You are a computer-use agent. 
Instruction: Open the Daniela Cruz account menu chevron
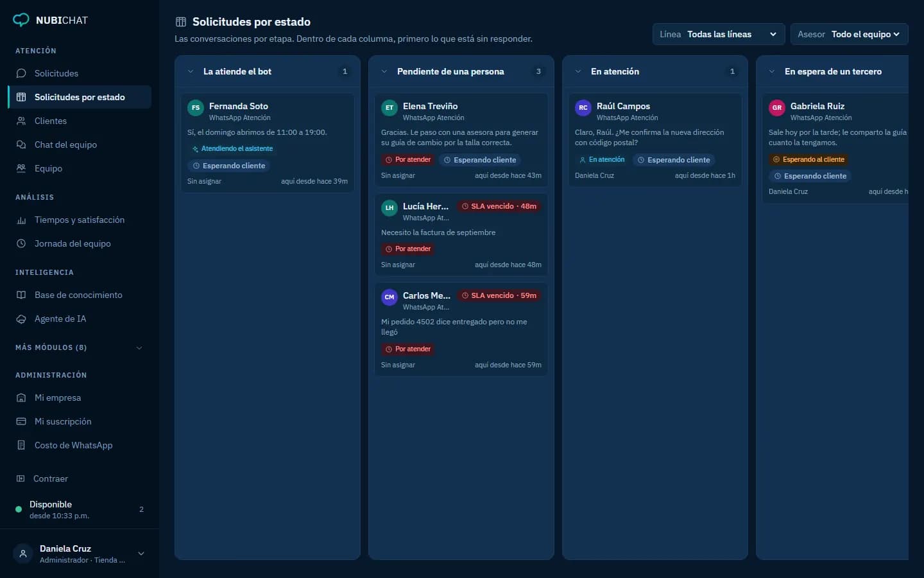coord(141,554)
